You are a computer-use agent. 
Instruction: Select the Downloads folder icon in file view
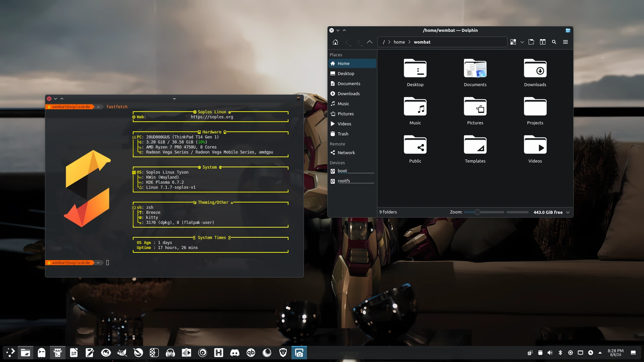(535, 68)
